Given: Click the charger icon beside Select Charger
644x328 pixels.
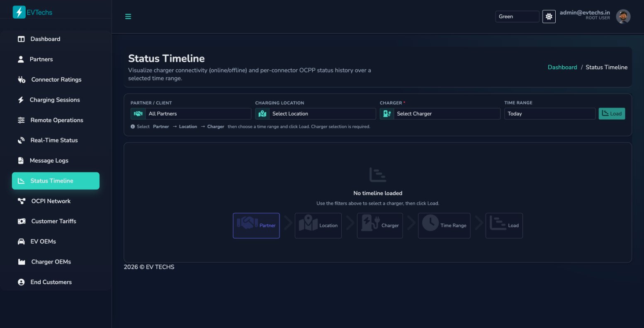Looking at the screenshot, I should [386, 113].
